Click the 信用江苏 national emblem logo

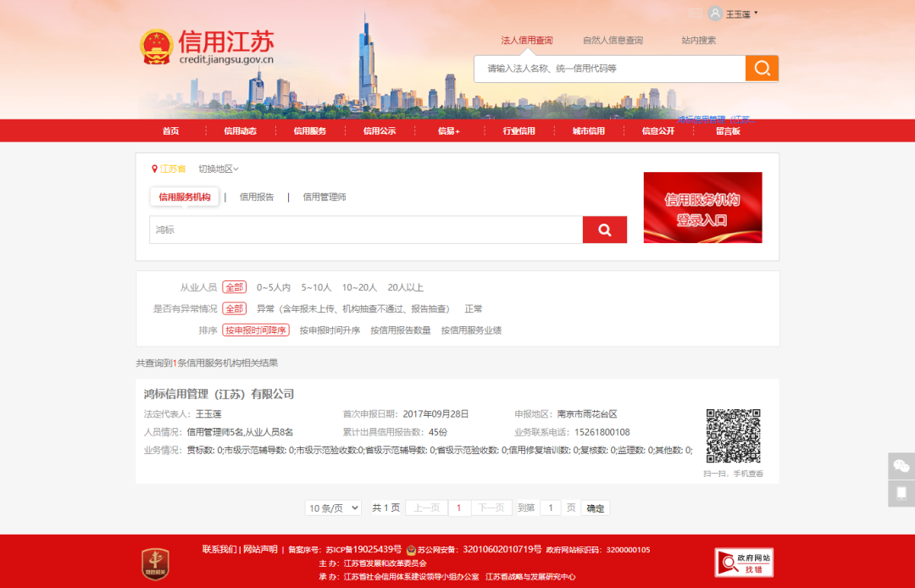pos(157,47)
